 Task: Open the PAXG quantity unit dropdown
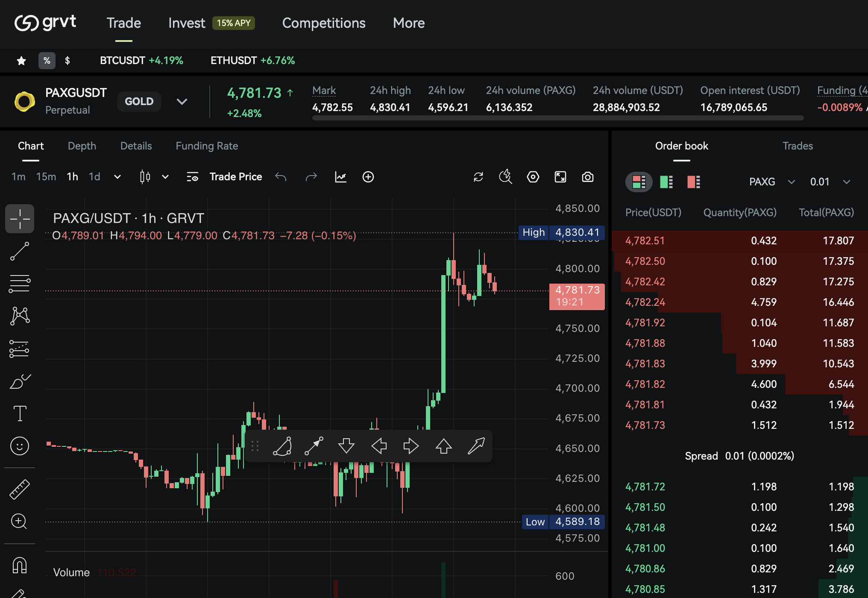(772, 182)
